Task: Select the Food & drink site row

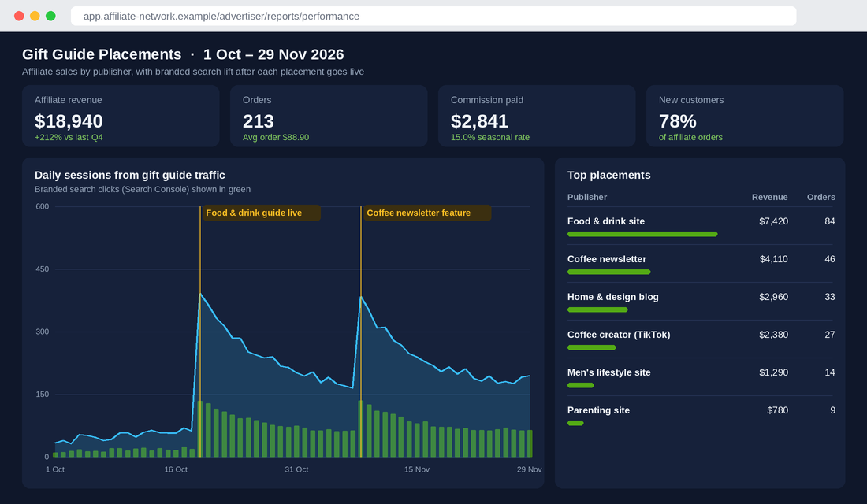Action: click(x=700, y=226)
